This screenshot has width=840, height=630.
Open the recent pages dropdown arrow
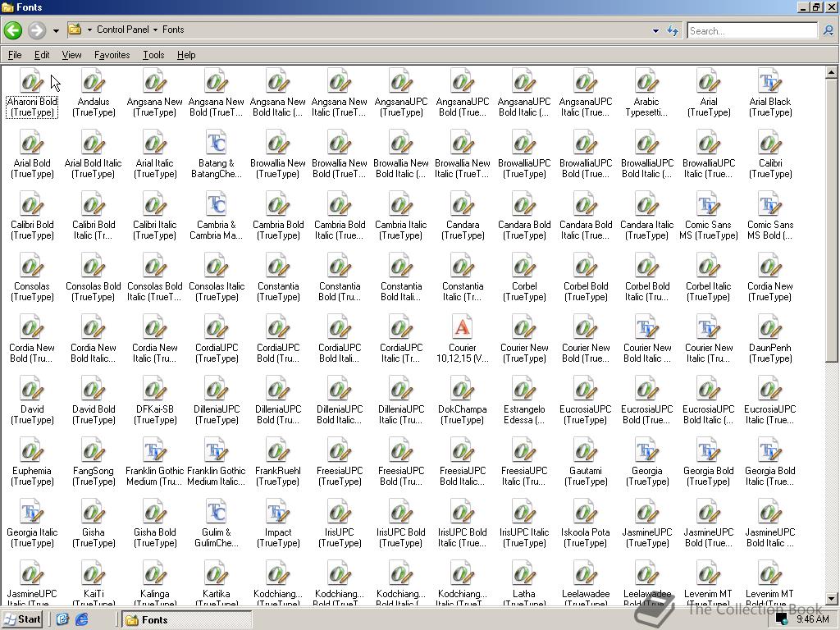(56, 30)
